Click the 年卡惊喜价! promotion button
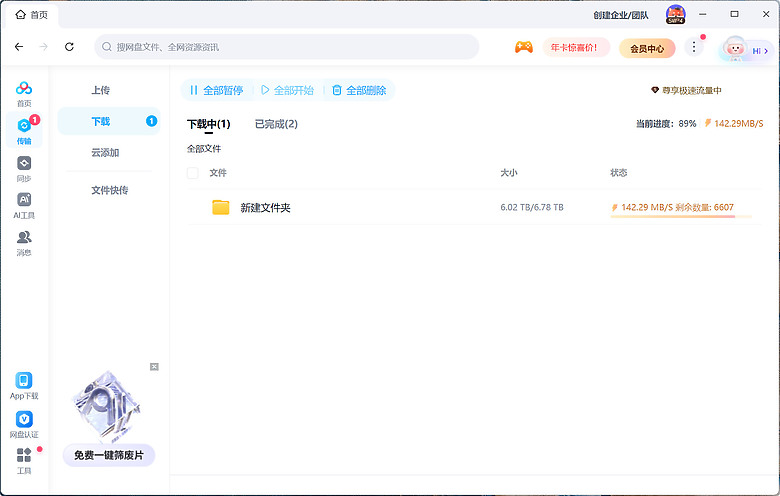780x496 pixels. [x=576, y=47]
